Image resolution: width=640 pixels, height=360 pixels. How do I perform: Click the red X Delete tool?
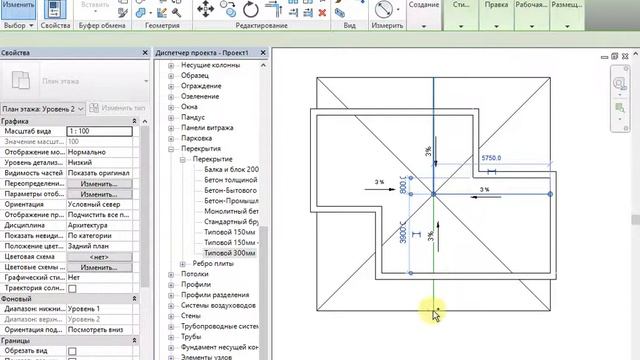click(322, 13)
